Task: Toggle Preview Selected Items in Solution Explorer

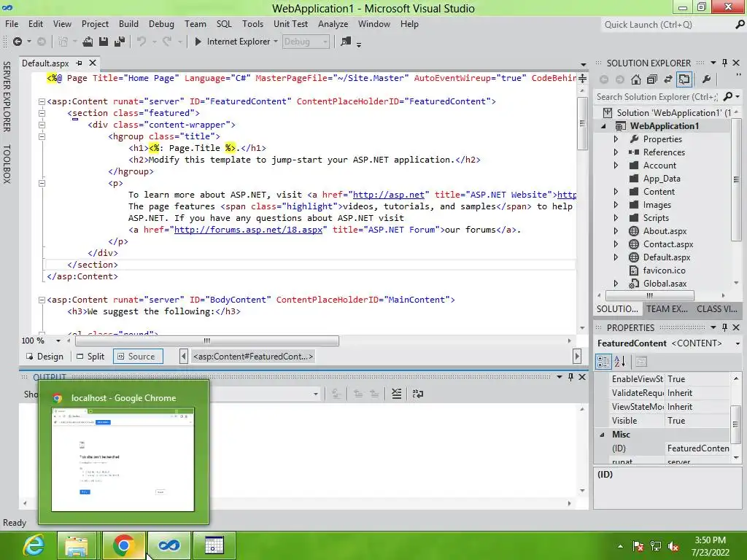Action: click(x=684, y=79)
